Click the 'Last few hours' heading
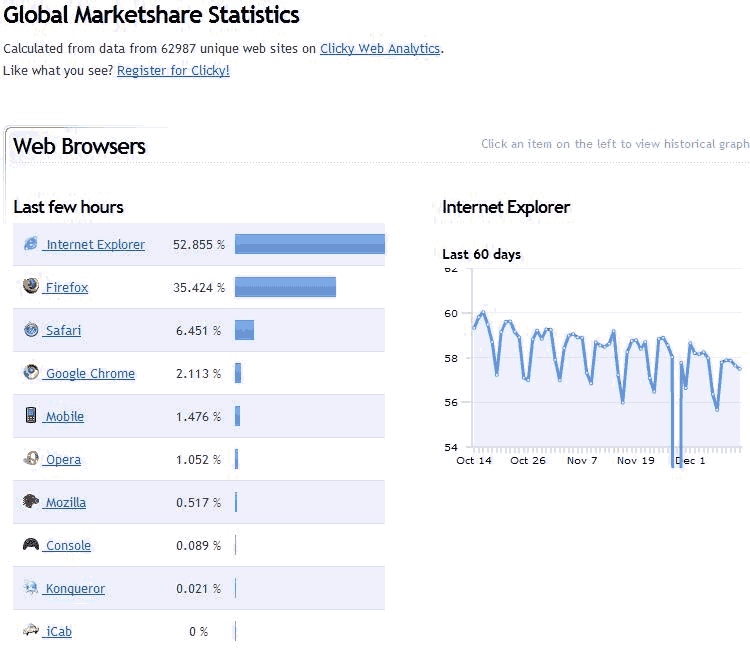 (x=68, y=207)
